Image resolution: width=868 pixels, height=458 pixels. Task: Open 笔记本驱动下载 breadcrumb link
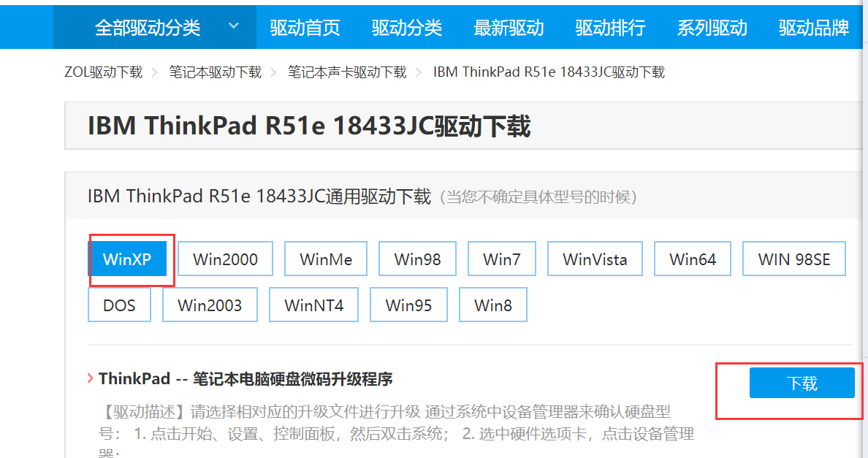click(214, 72)
